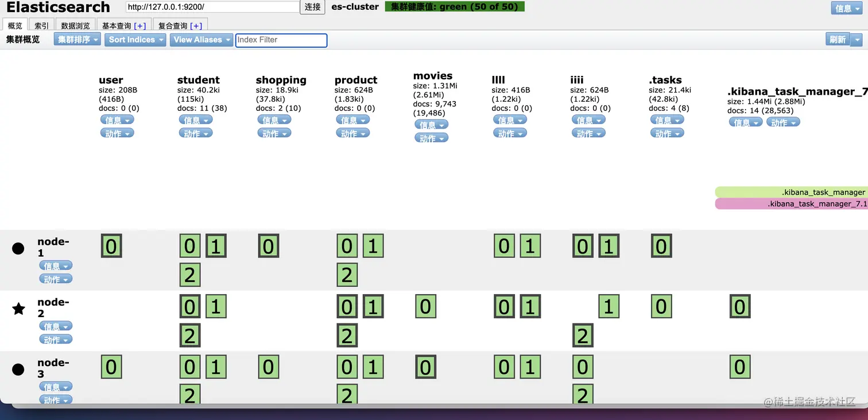The width and height of the screenshot is (868, 420).
Task: Open the node-2 动作 dropdown
Action: tap(56, 339)
